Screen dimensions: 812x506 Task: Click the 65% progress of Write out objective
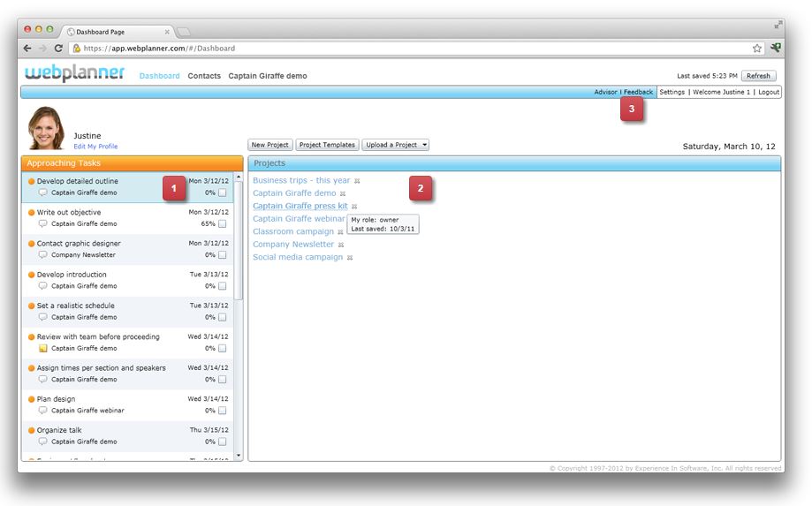208,224
